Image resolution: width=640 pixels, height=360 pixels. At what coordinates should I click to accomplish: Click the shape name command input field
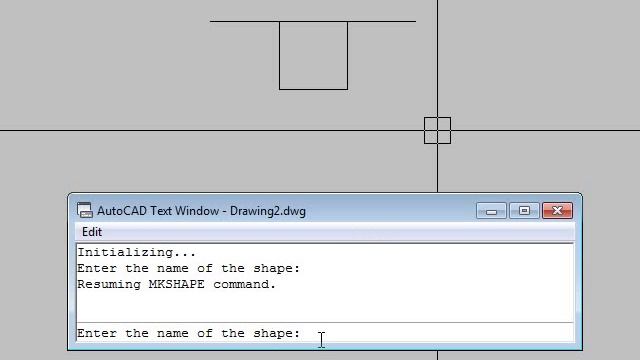pyautogui.click(x=325, y=333)
